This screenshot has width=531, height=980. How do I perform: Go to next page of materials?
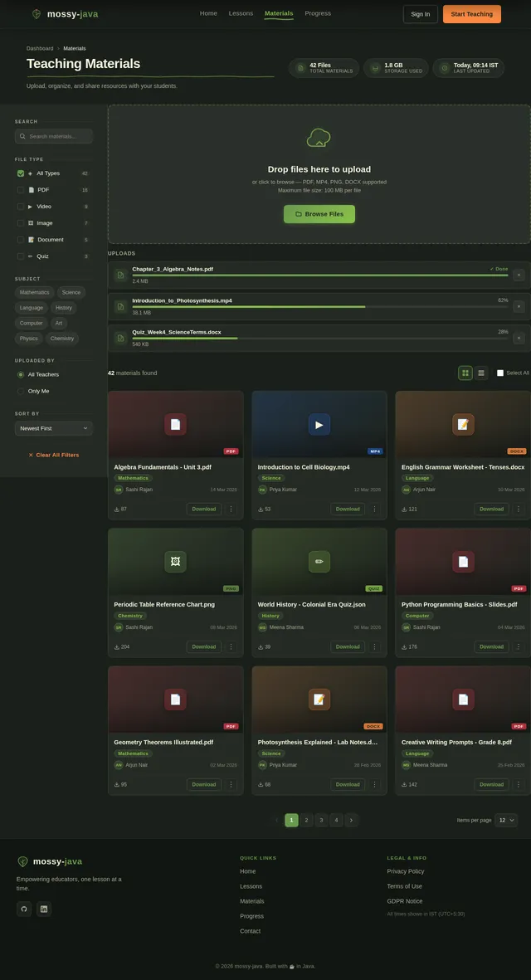coord(352,820)
